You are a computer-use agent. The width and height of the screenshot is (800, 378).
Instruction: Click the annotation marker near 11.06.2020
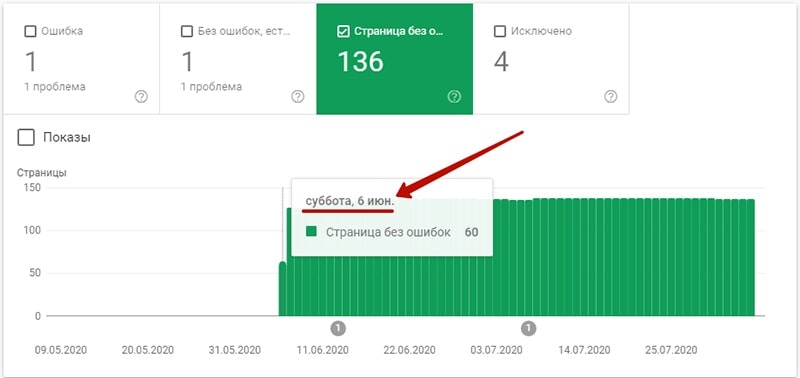[x=338, y=328]
